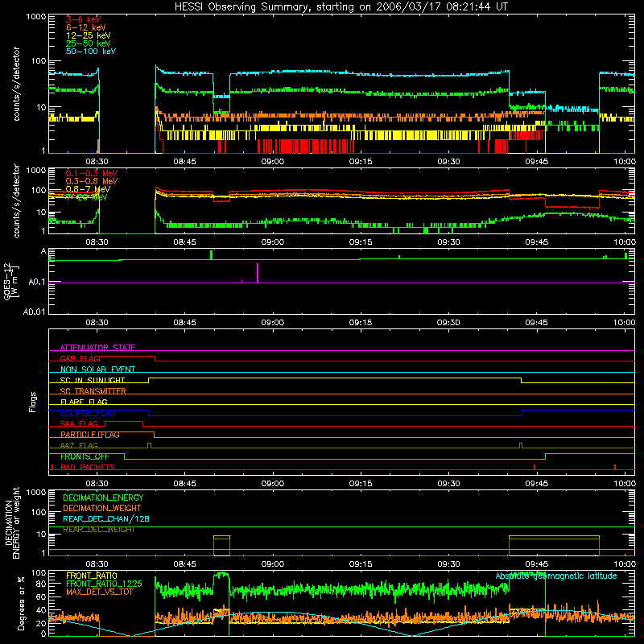The height and width of the screenshot is (644, 644).
Task: Click the 09:00 tick under top plot
Action: coord(273,162)
